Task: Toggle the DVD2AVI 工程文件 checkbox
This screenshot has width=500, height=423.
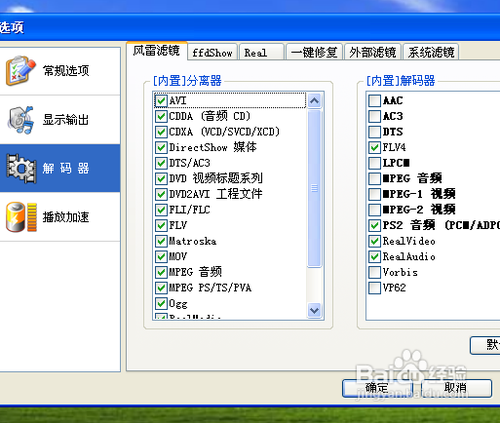Action: click(x=161, y=194)
